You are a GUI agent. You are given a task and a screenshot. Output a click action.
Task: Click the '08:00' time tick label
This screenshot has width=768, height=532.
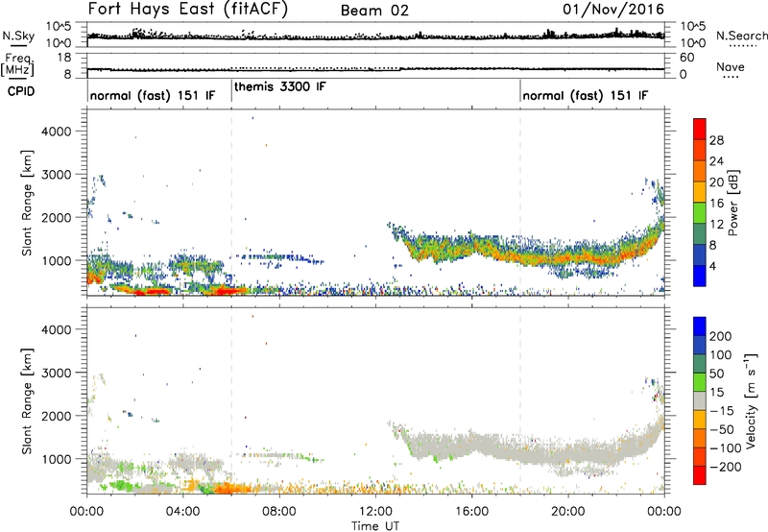click(x=279, y=512)
